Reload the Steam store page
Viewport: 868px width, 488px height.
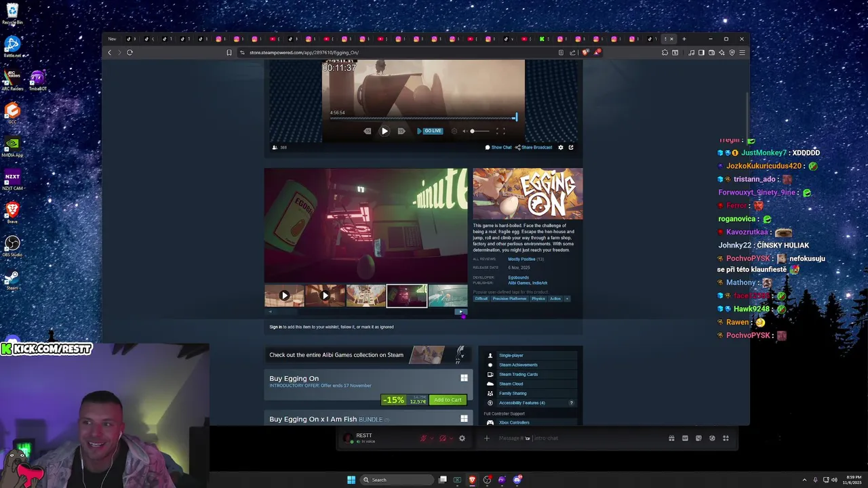[130, 52]
